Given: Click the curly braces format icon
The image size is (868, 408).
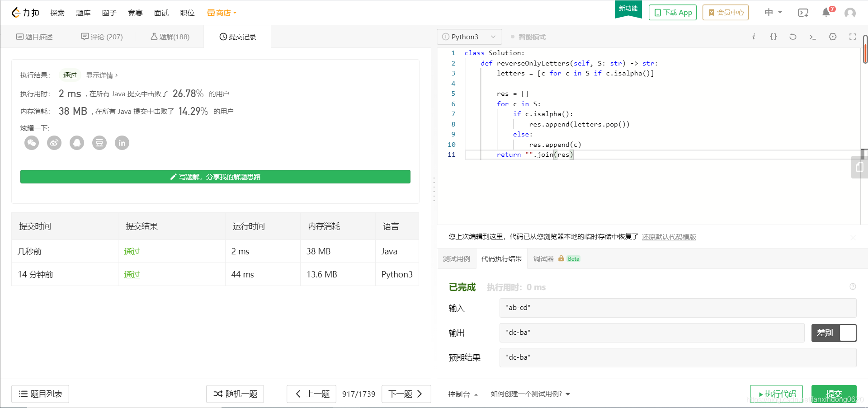Looking at the screenshot, I should point(774,37).
